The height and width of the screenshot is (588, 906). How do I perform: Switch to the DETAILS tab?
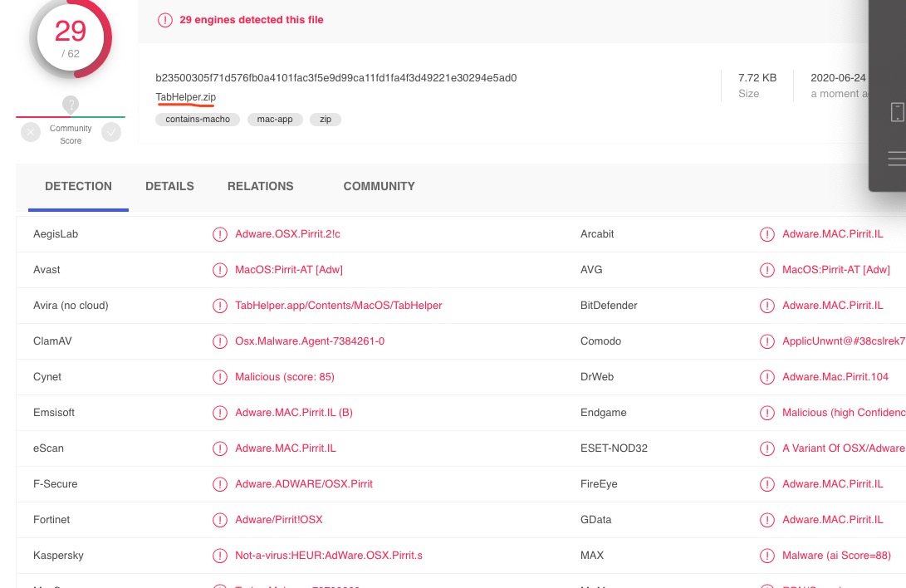click(169, 186)
